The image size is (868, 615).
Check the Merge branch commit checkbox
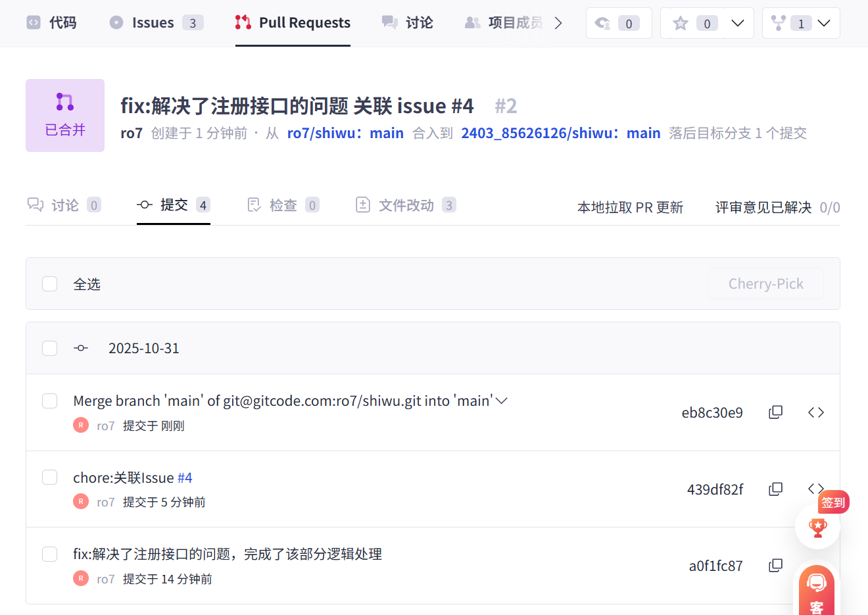[x=50, y=401]
